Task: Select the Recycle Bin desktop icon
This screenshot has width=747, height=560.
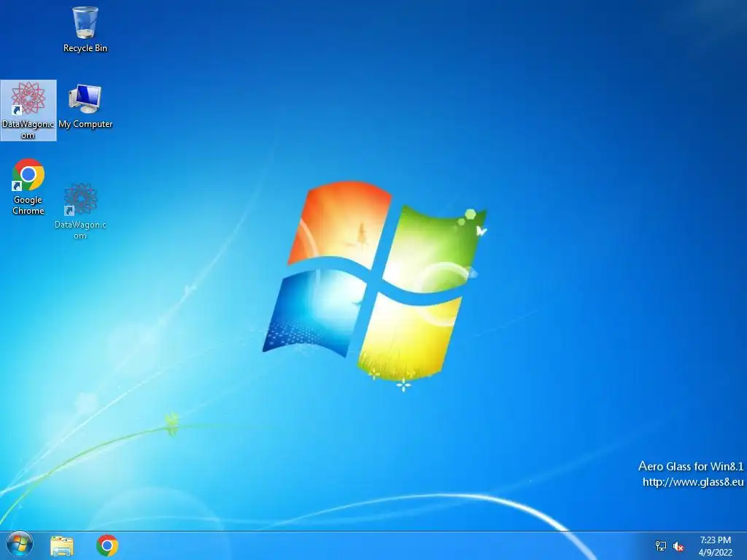Action: tap(85, 29)
